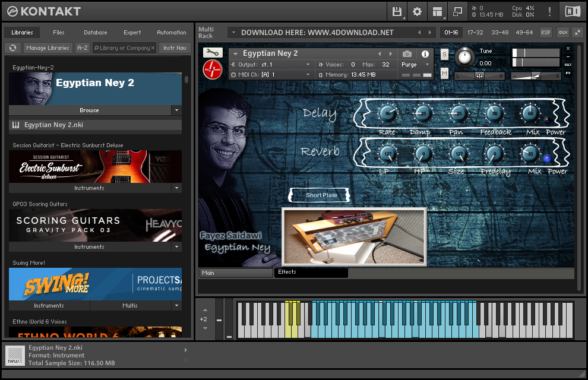Click the exclamation warning icon
This screenshot has width=588, height=380.
[549, 12]
